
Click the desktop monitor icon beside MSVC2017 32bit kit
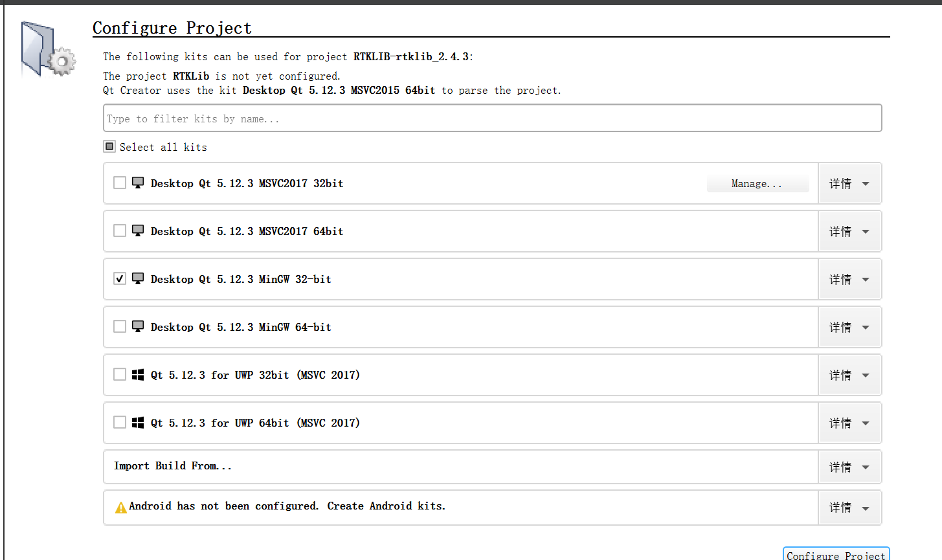[x=137, y=183]
